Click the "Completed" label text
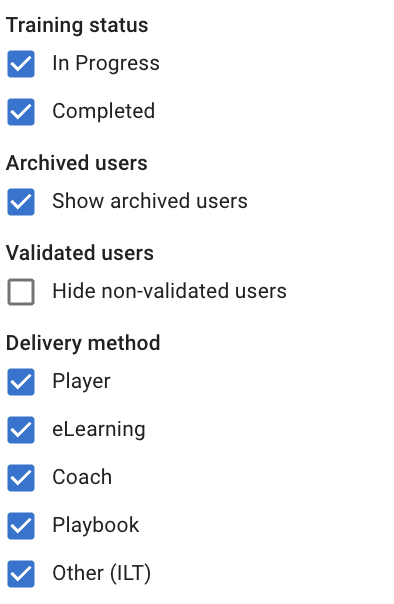Image resolution: width=394 pixels, height=604 pixels. [x=104, y=111]
